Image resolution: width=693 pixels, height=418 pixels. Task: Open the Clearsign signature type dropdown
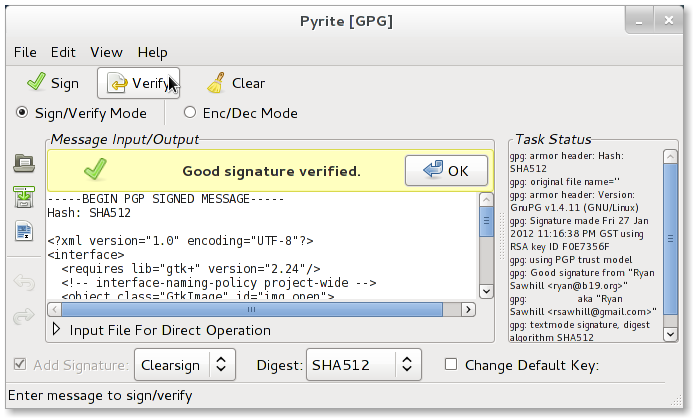[185, 365]
